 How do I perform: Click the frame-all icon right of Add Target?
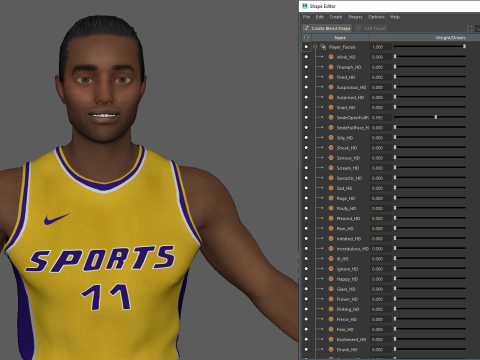tap(470, 28)
